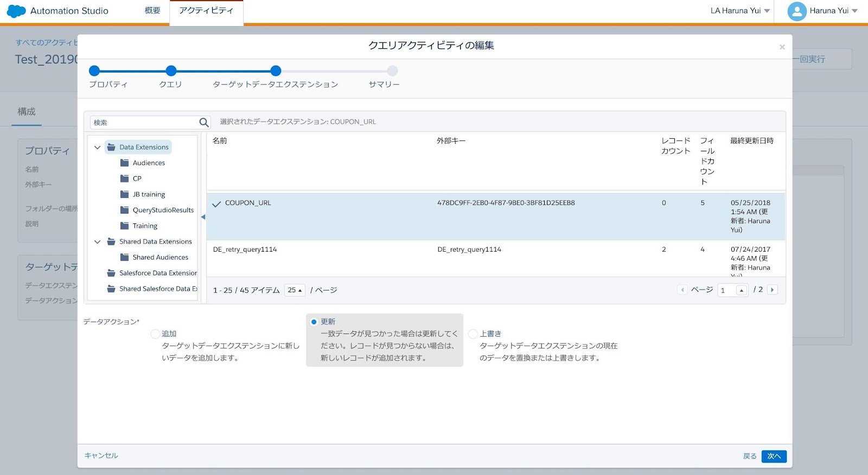This screenshot has height=475, width=868.
Task: Click the Salesforce Data Extensions folder icon
Action: [111, 273]
